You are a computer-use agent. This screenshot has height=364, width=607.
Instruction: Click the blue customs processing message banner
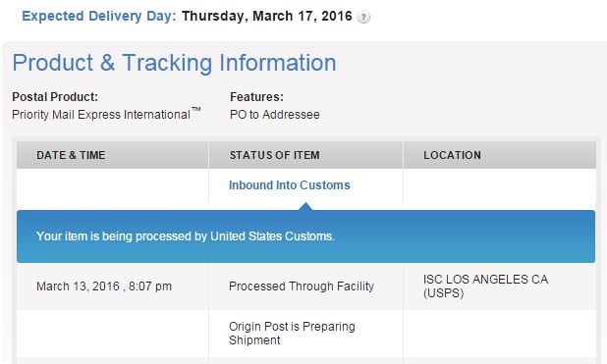[x=305, y=236]
